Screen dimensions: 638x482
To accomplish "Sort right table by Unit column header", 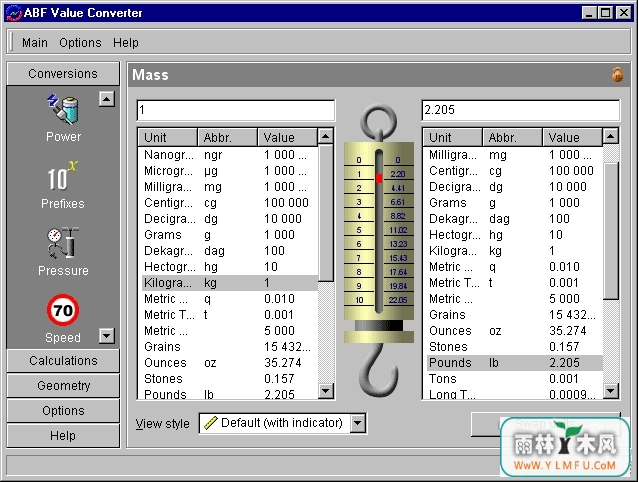I will click(452, 137).
